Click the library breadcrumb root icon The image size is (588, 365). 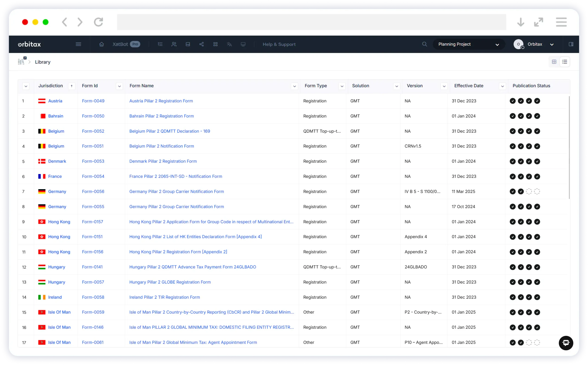coord(22,61)
